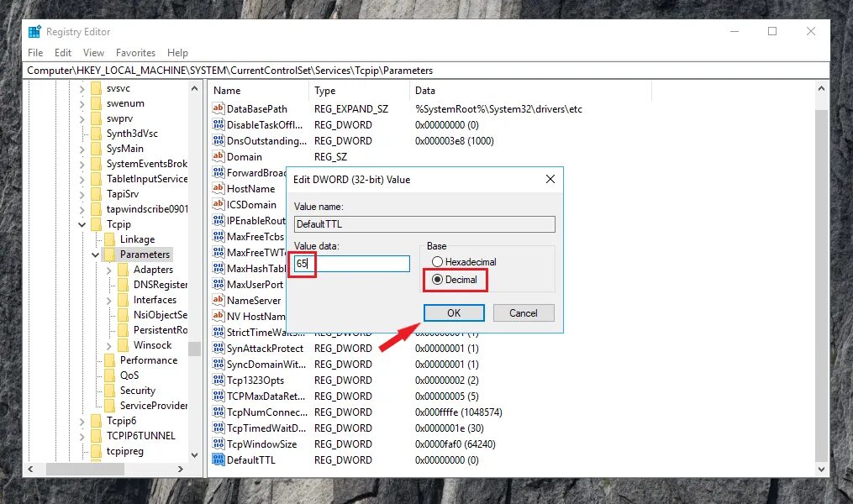853x504 pixels.
Task: Click the registry path address bar
Action: point(427,71)
